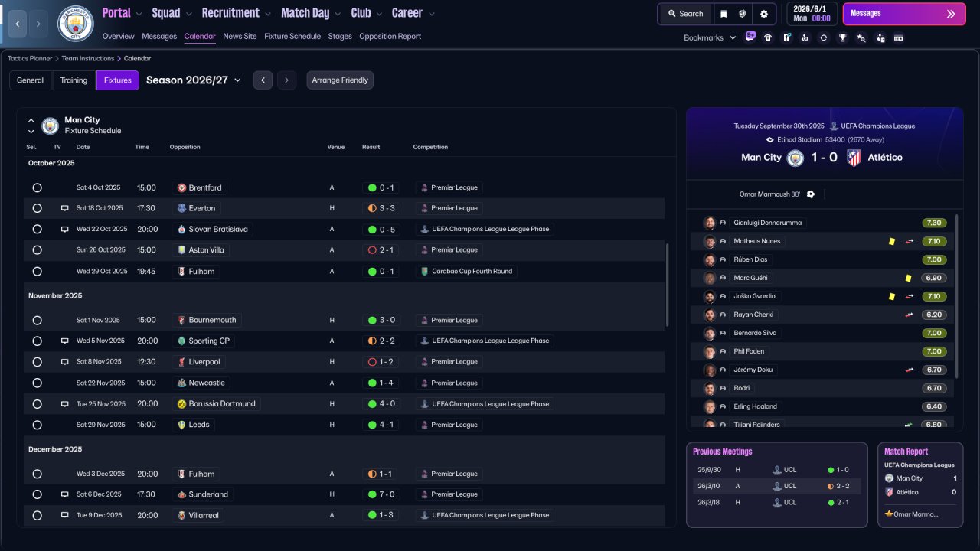Open the star search scouting bookmark icon
The image size is (980, 551).
[861, 37]
